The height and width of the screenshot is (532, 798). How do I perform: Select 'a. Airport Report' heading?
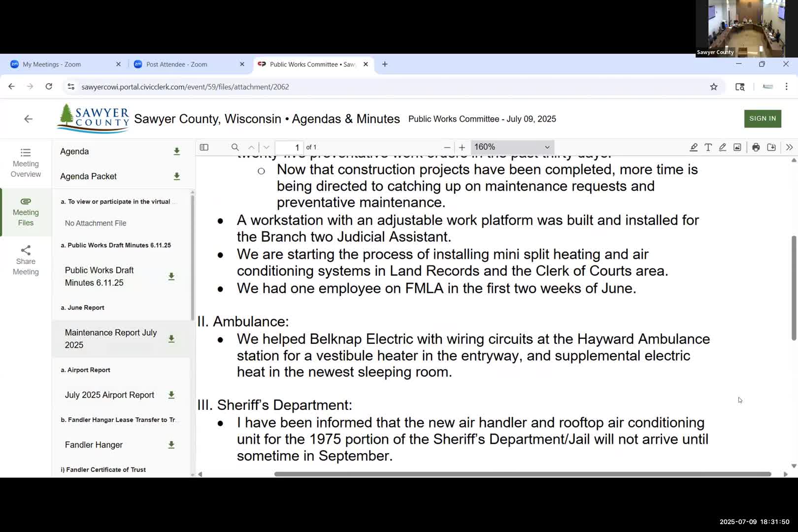[x=85, y=370]
